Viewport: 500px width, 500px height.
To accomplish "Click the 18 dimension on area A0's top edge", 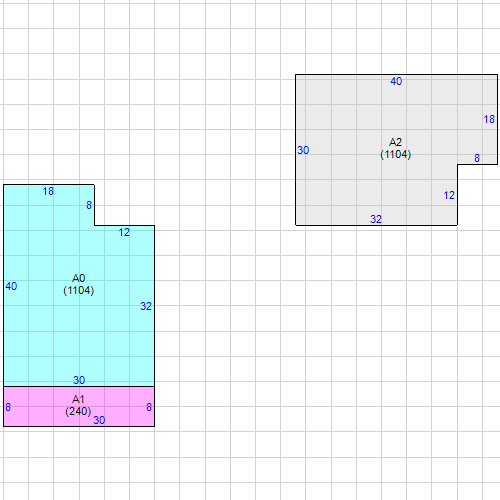I will click(x=48, y=191).
